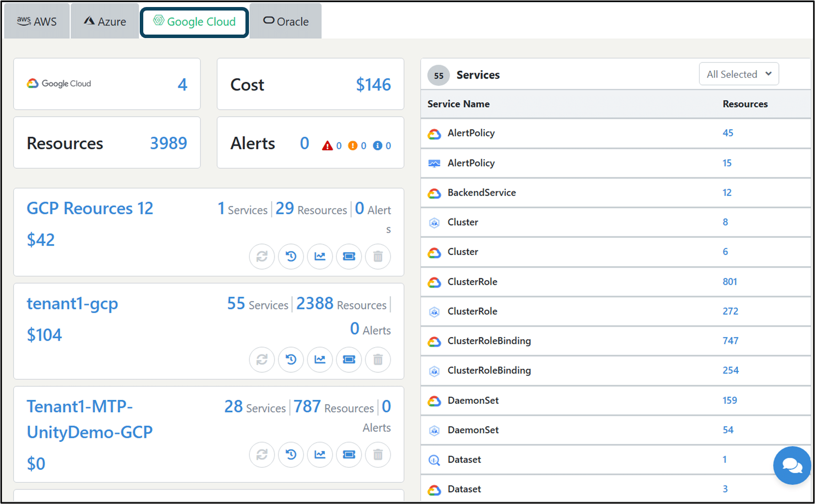Click BackendService service name
This screenshot has width=815, height=504.
[481, 192]
